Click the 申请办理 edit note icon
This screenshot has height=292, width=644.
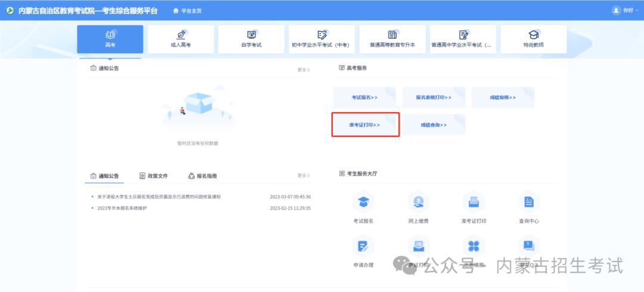[x=364, y=245]
